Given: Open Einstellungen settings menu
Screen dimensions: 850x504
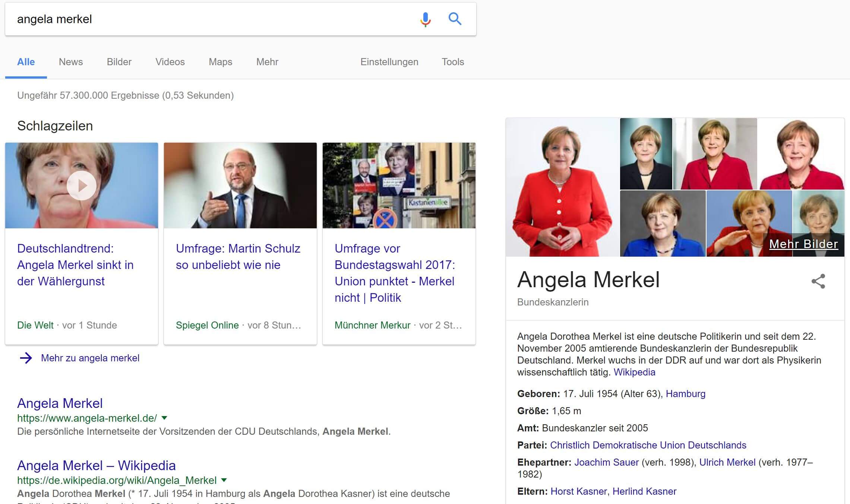Looking at the screenshot, I should click(x=389, y=62).
